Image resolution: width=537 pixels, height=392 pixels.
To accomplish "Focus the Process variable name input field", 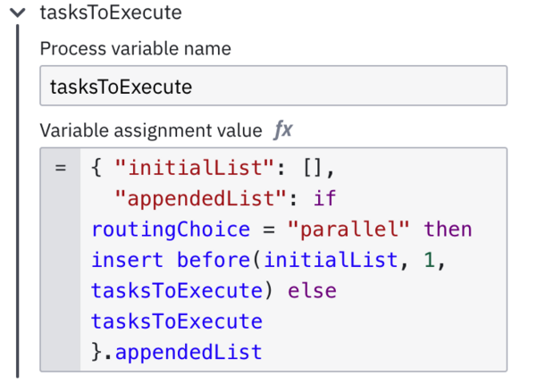I will coord(273,86).
